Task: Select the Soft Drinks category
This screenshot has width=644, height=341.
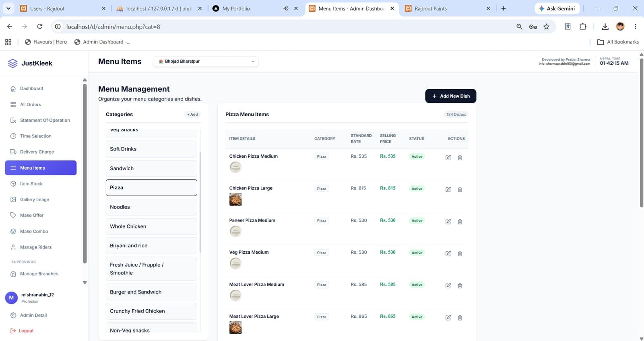Action: [151, 149]
